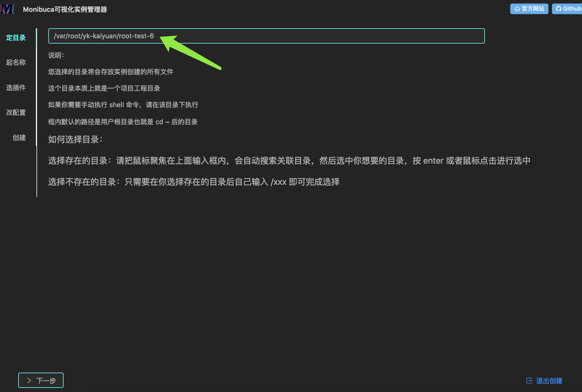This screenshot has height=392, width=582.
Task: Jump to the 创建 step
Action: [19, 138]
